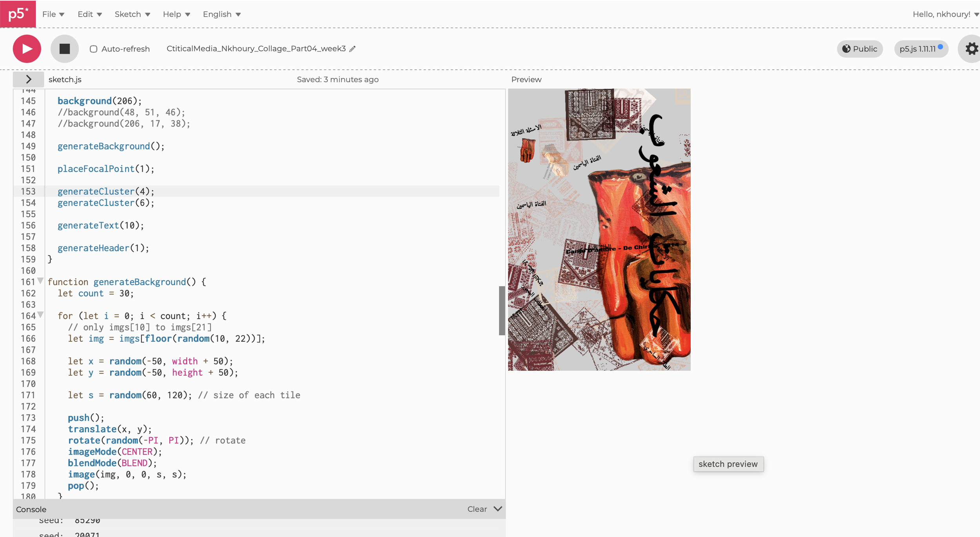Screen dimensions: 980x537
Task: Enable the Auto-refresh checkbox
Action: [93, 49]
